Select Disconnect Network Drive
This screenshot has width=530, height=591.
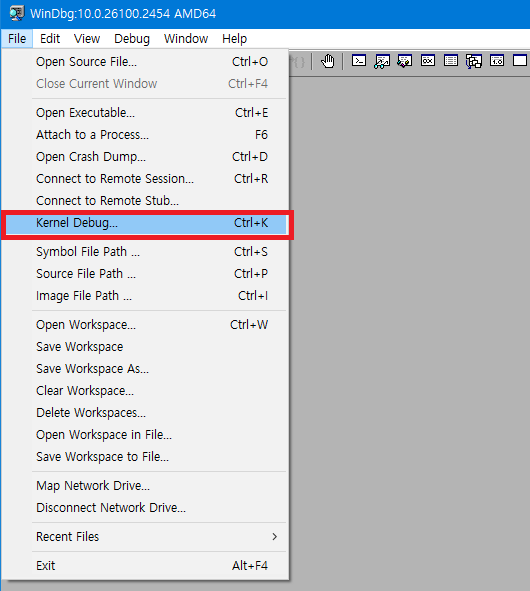click(x=145, y=508)
